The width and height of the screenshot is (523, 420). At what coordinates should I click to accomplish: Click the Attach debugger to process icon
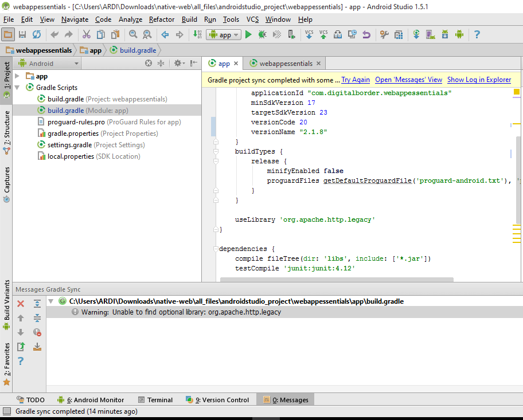coord(291,34)
